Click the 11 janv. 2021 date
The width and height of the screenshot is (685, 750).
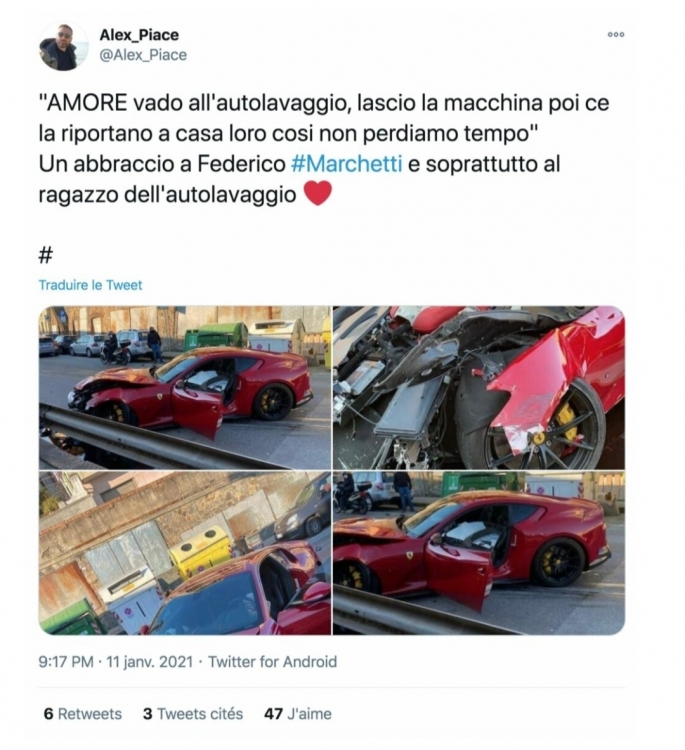[150, 662]
